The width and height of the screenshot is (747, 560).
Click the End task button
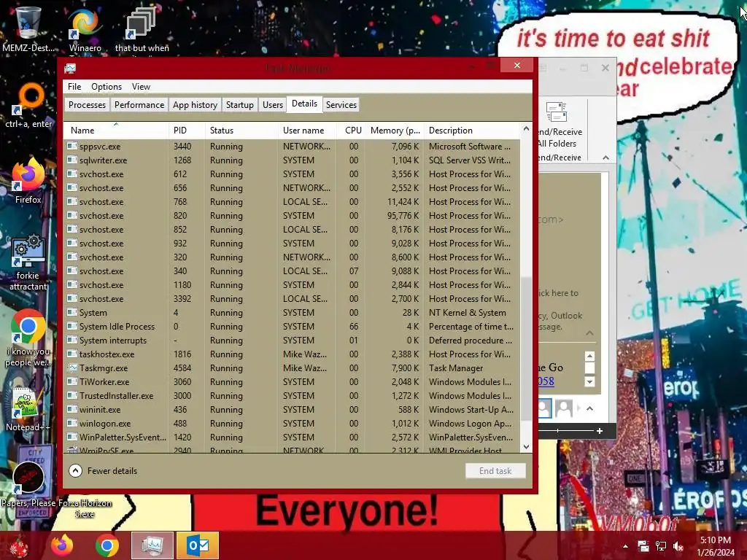(495, 471)
